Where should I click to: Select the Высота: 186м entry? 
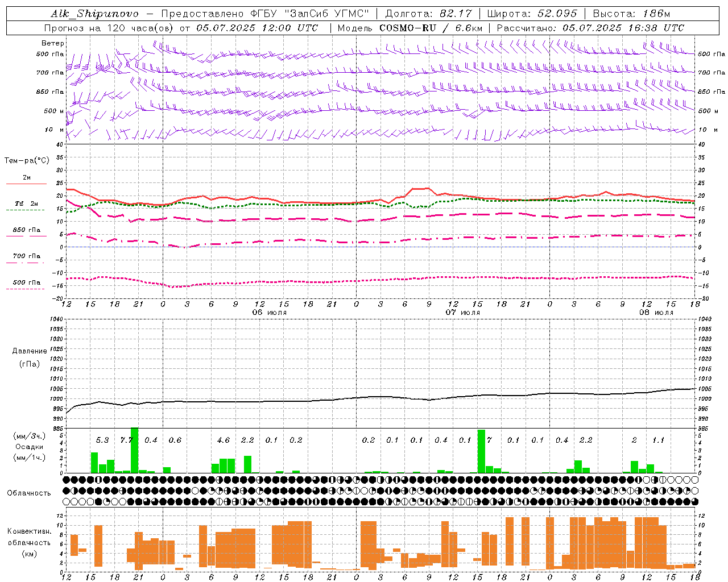click(631, 14)
